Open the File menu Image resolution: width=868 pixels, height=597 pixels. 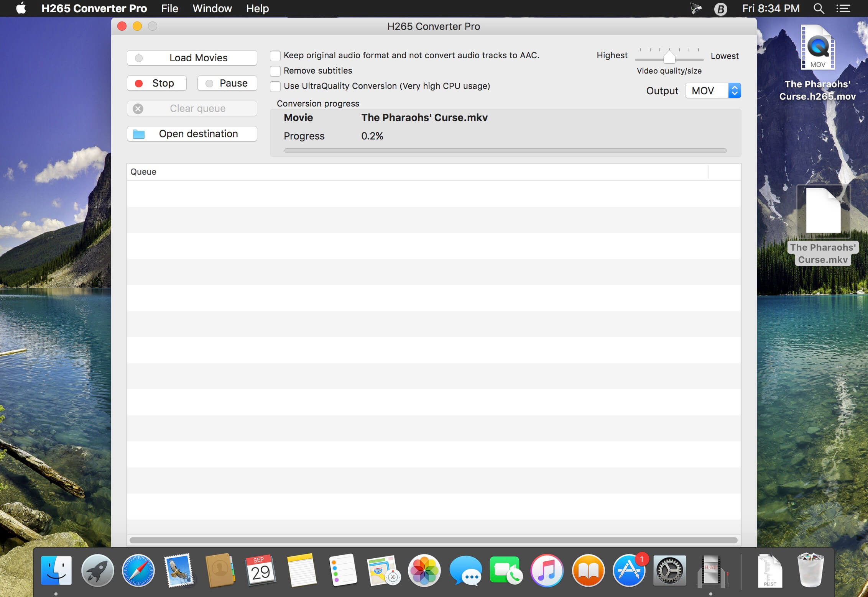coord(169,8)
